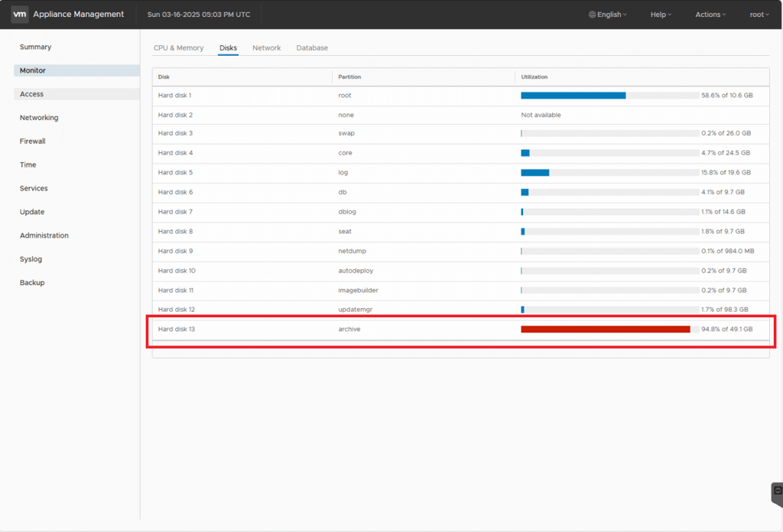Open the Firewall page
Image resolution: width=783 pixels, height=532 pixels.
[33, 141]
